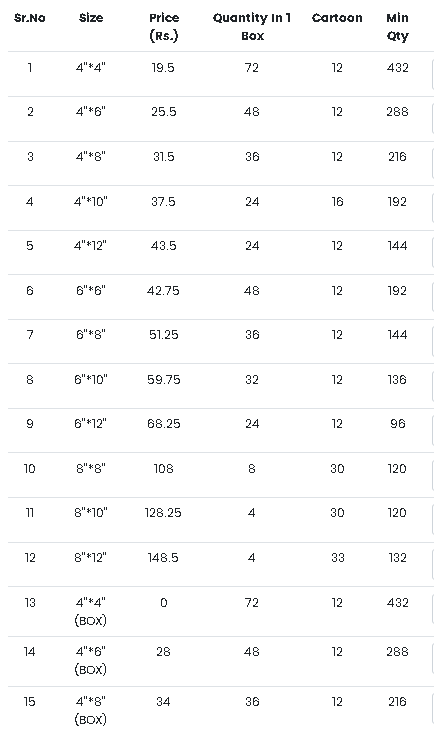Viewport: 434px width, 735px height.
Task: Select the 6"*6" size cell
Action: pyautogui.click(x=90, y=291)
